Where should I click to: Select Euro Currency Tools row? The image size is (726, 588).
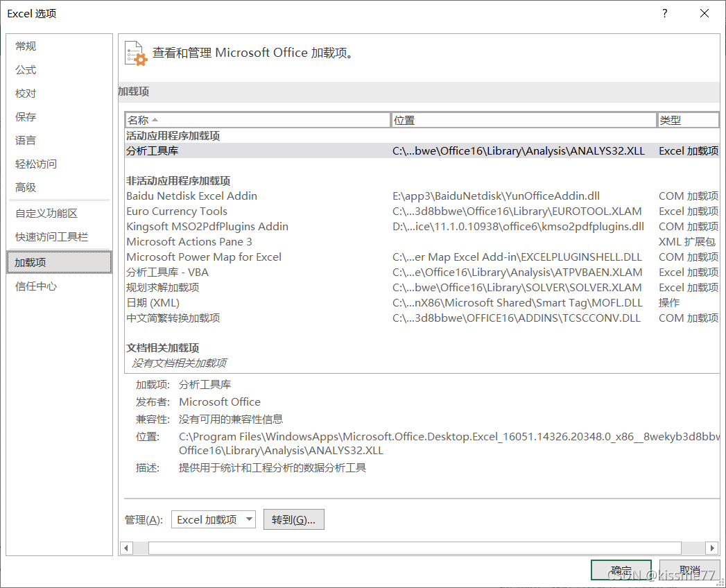click(422, 211)
